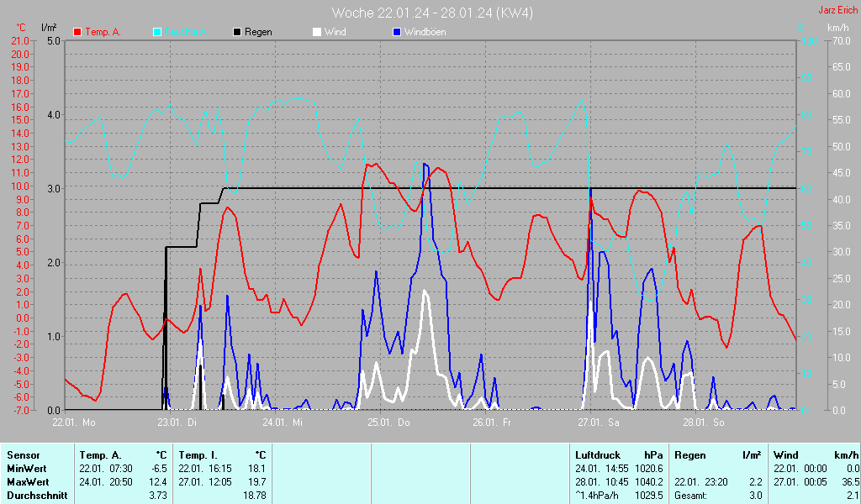Select the Windböen legend label
The width and height of the screenshot is (861, 504).
[425, 32]
